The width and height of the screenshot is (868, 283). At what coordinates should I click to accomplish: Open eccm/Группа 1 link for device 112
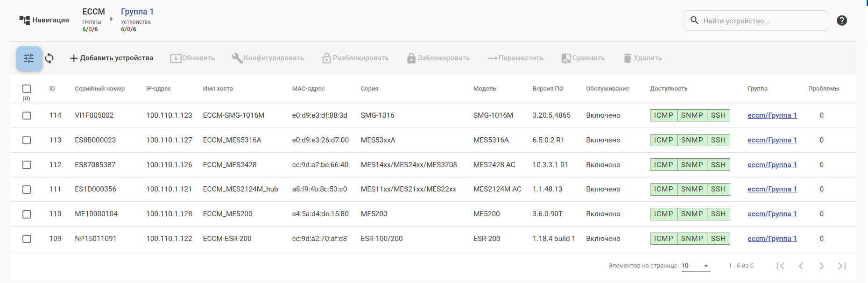(x=772, y=165)
